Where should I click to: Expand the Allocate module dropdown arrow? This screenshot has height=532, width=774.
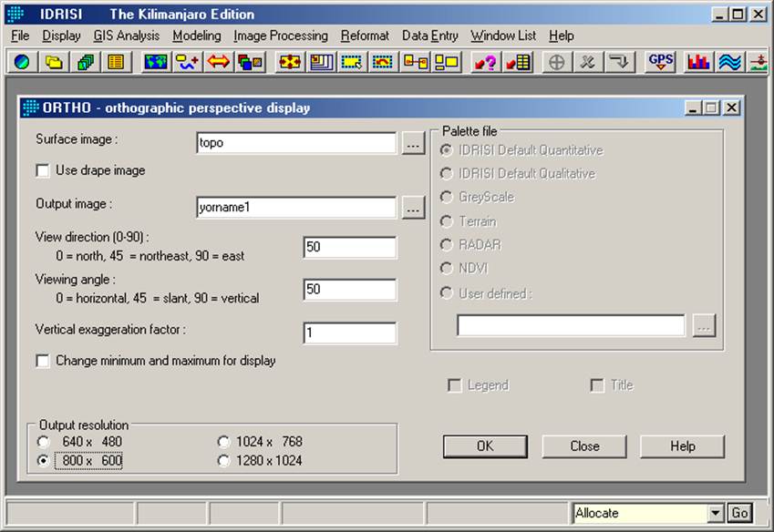(x=716, y=513)
